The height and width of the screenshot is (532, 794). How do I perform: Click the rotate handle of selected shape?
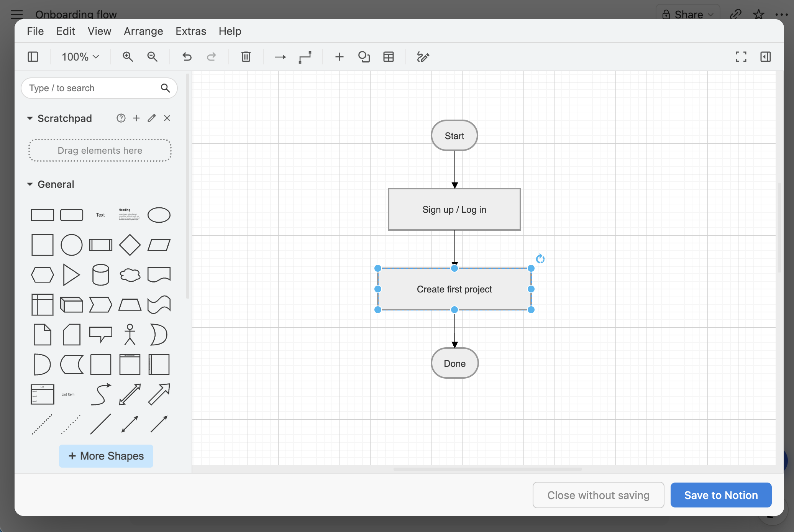[540, 259]
